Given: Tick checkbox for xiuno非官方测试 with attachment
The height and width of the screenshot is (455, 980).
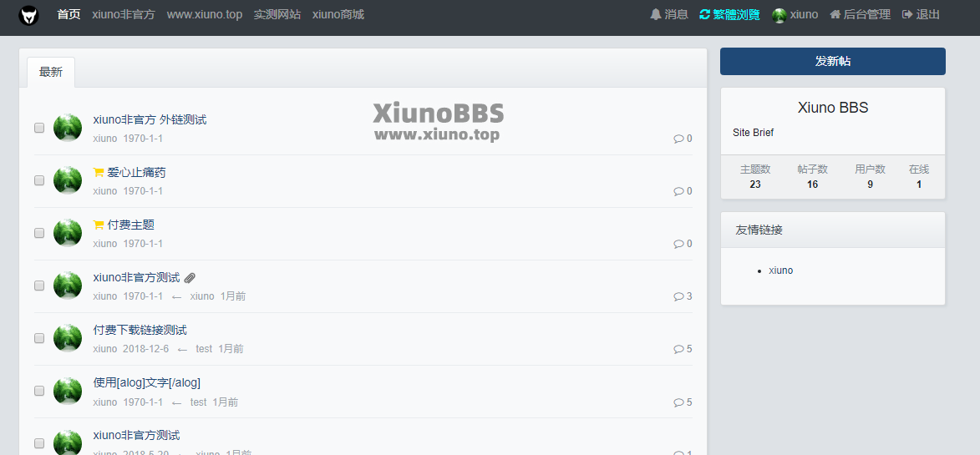Looking at the screenshot, I should 39,286.
